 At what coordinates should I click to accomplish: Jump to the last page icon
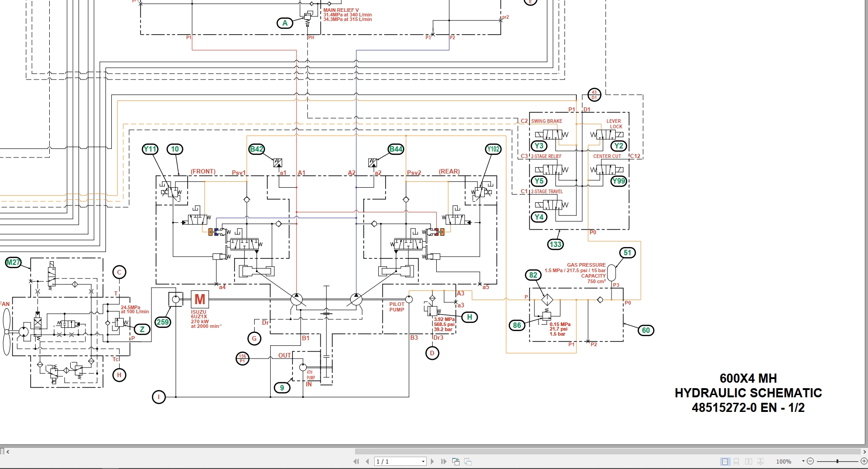pyautogui.click(x=444, y=461)
